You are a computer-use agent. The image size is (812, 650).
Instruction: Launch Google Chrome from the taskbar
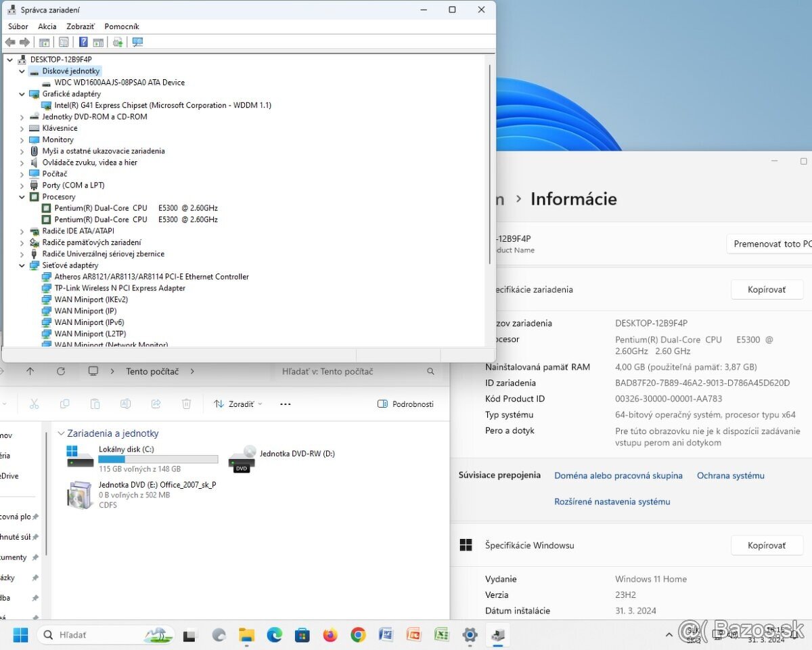tap(357, 634)
